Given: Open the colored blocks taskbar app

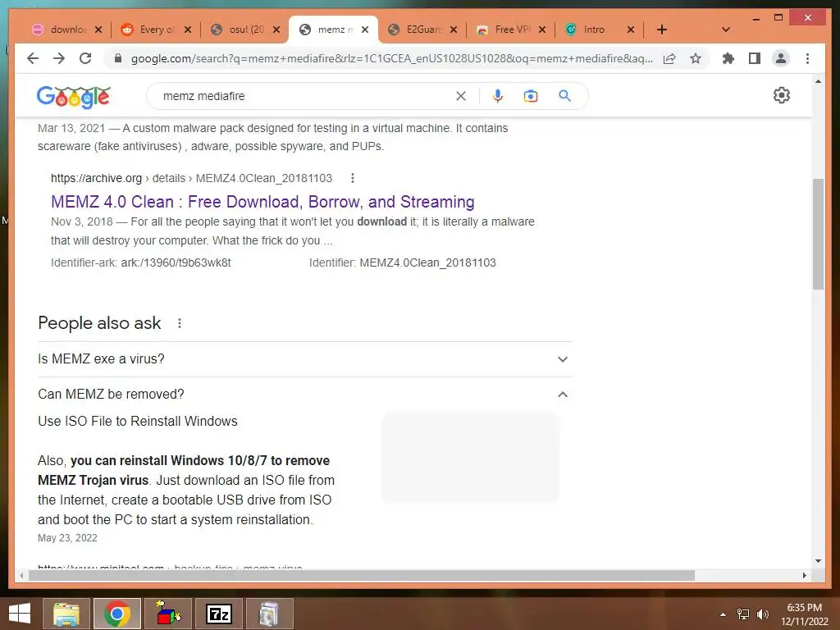Looking at the screenshot, I should coord(167,614).
